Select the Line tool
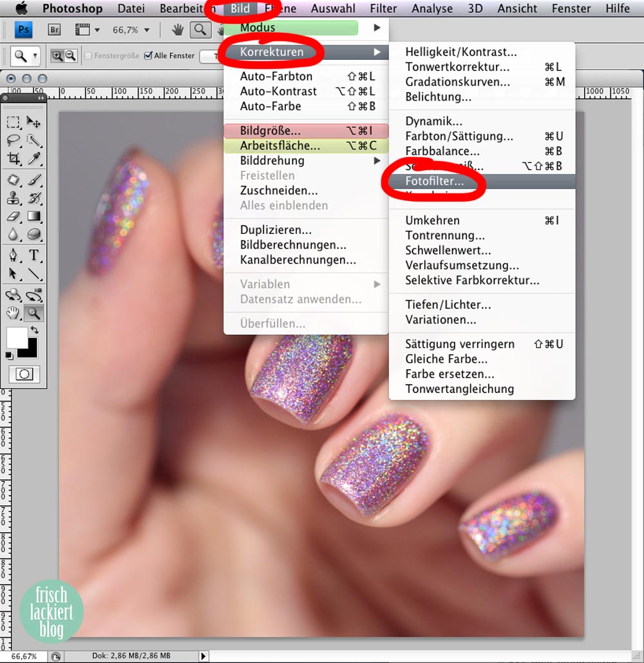This screenshot has height=663, width=644. [33, 274]
